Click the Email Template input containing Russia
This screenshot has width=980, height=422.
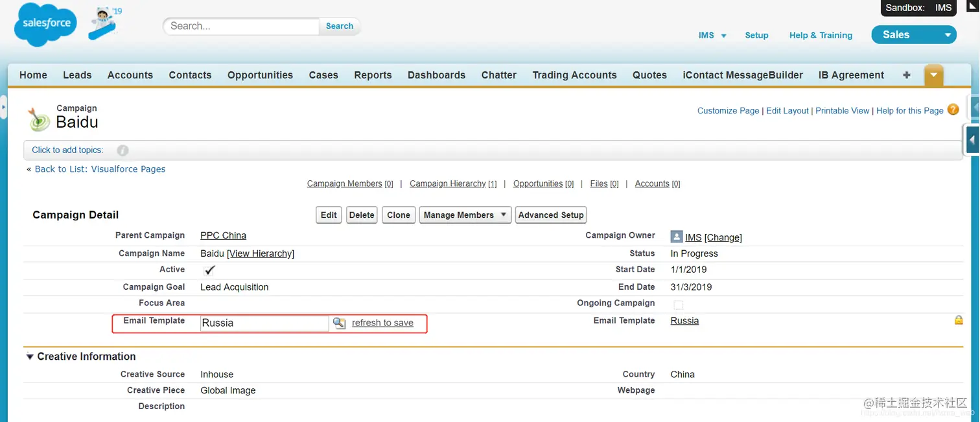click(264, 323)
